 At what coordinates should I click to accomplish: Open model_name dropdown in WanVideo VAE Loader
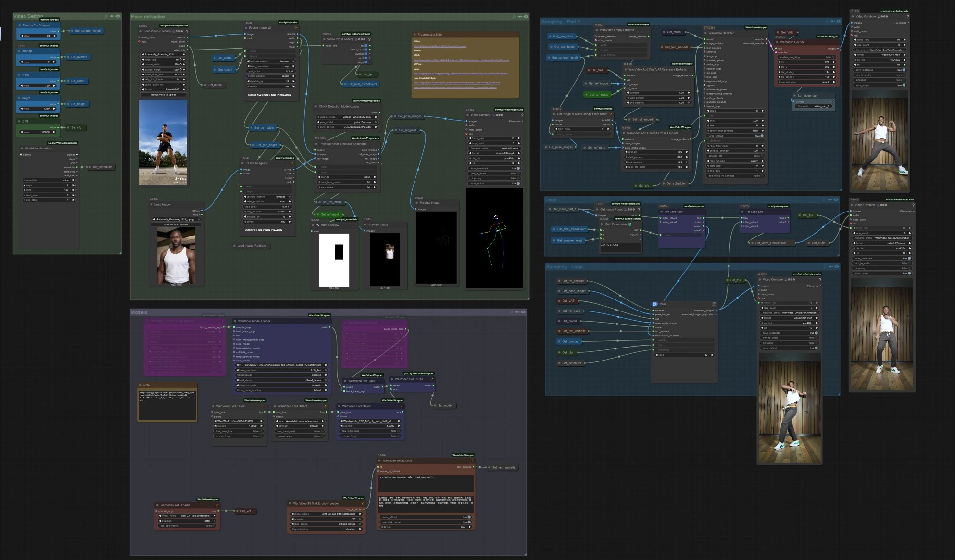[187, 516]
